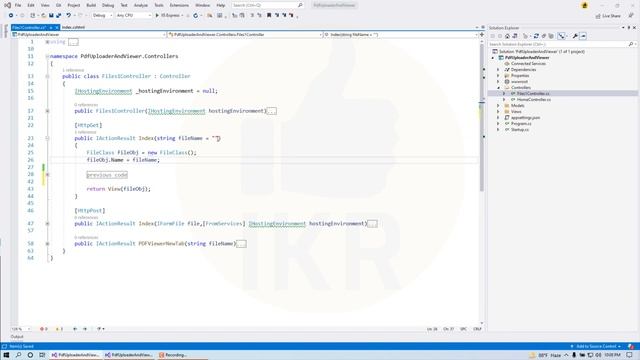Select HomeController.cs in Solution Explorer
Viewport: 640px width, 360px height.
click(x=531, y=100)
